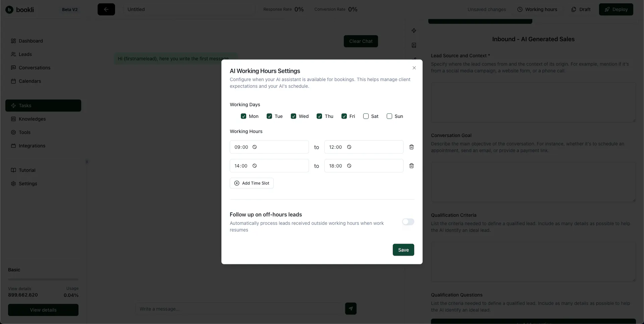
Task: Click the 14:00 start time field
Action: pos(269,166)
